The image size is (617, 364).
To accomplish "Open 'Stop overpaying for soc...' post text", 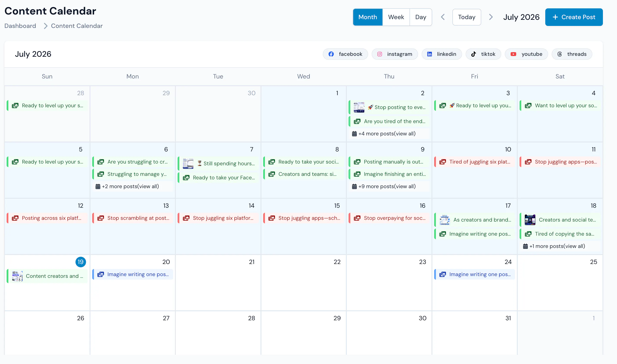I will [x=395, y=218].
